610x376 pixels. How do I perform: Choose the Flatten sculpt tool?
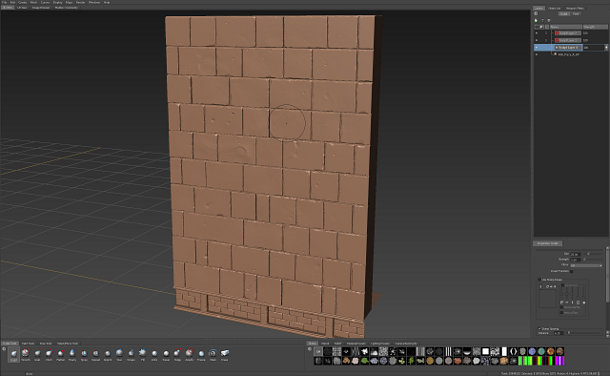pyautogui.click(x=60, y=354)
